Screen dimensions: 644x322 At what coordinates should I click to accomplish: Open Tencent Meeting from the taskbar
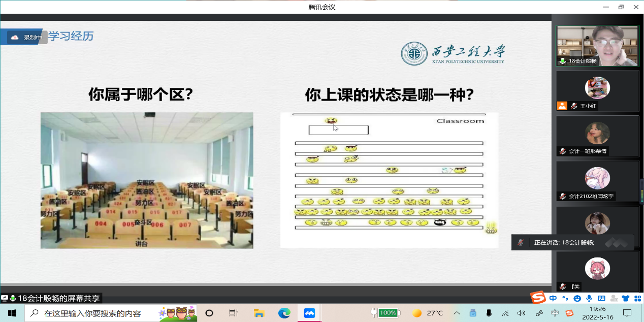(x=309, y=313)
